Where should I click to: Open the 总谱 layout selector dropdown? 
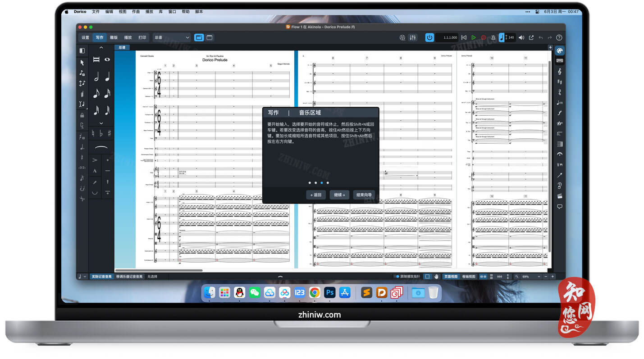point(172,37)
